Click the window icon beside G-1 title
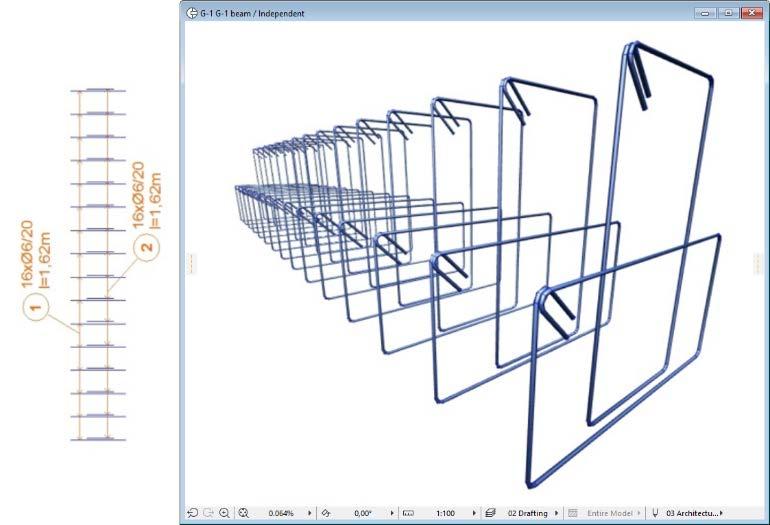This screenshot has height=525, width=770. point(192,13)
